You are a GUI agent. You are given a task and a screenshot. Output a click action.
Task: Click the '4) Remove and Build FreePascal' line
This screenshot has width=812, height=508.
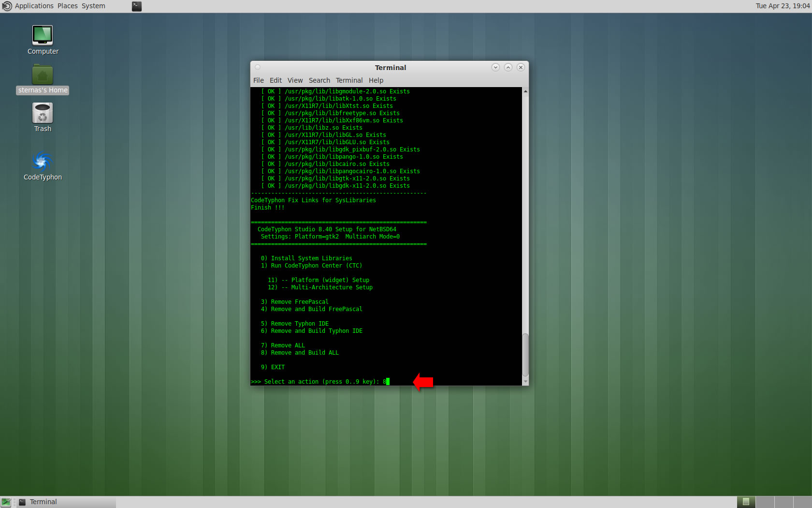tap(311, 309)
